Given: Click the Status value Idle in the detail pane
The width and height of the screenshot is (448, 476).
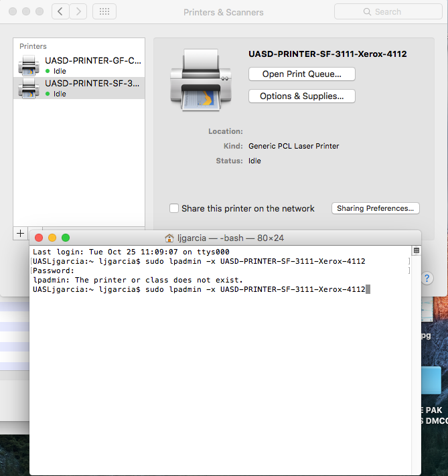Looking at the screenshot, I should (254, 161).
